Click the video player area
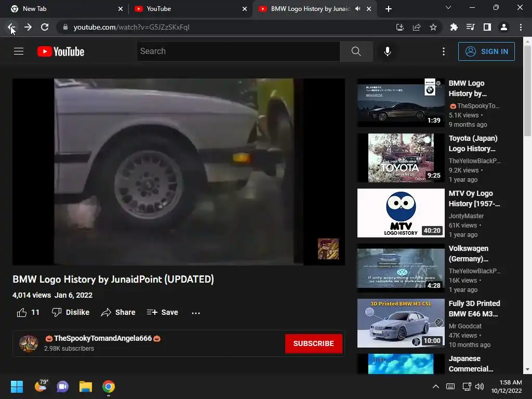 [179, 171]
